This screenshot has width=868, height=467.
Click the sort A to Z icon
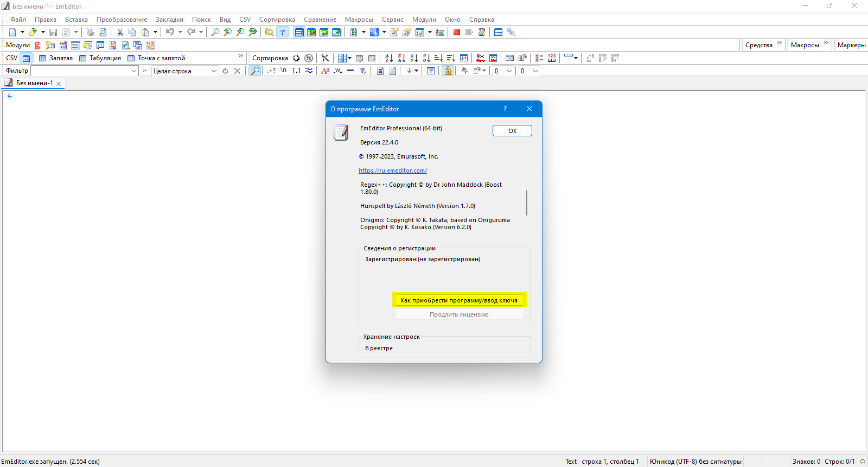click(388, 58)
